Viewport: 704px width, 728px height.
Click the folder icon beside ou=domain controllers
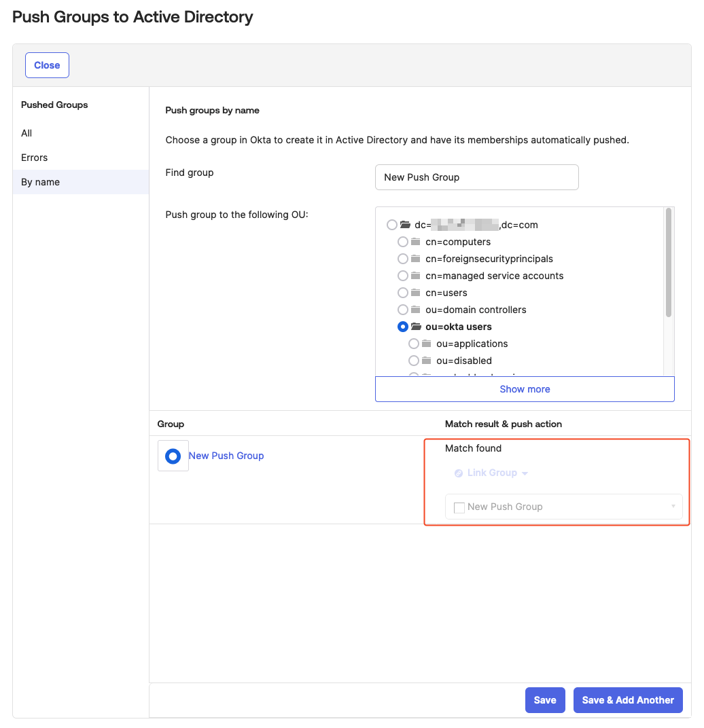[416, 310]
